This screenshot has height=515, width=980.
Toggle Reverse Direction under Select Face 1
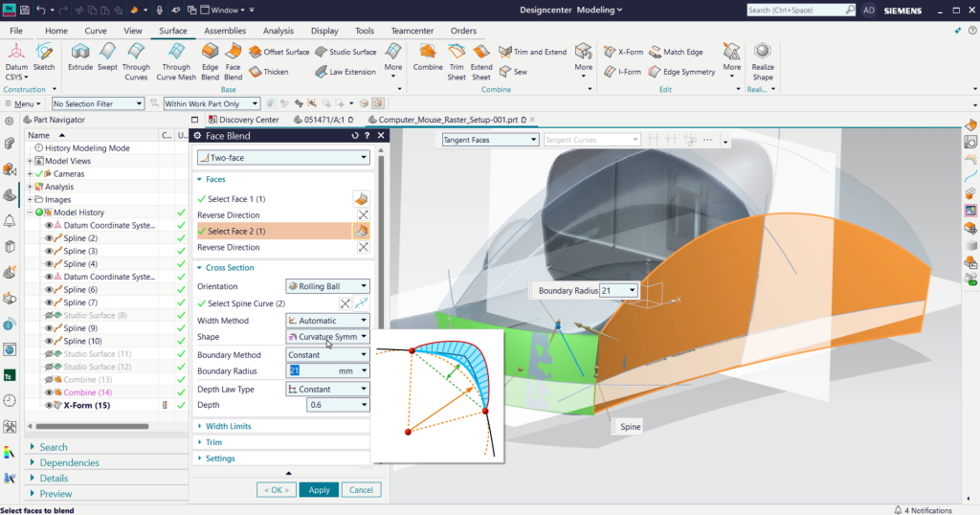coord(363,215)
